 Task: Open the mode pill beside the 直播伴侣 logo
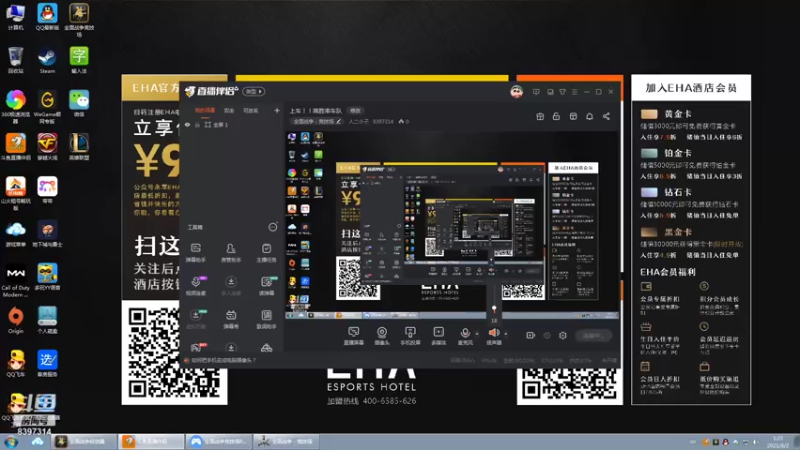pyautogui.click(x=254, y=91)
